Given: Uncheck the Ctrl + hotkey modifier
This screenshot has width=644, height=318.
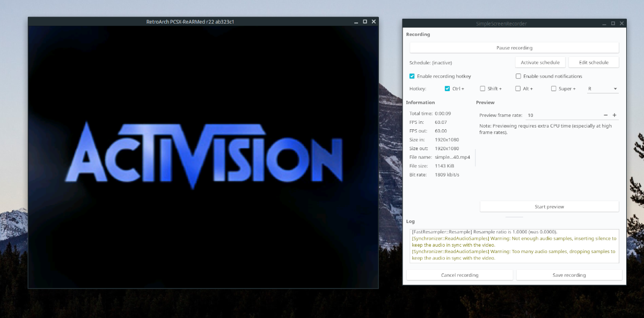Looking at the screenshot, I should click(x=448, y=88).
